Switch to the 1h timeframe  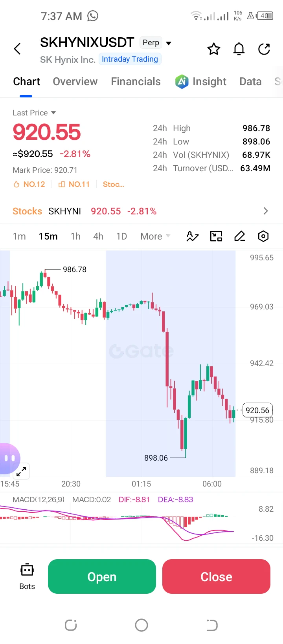point(75,236)
